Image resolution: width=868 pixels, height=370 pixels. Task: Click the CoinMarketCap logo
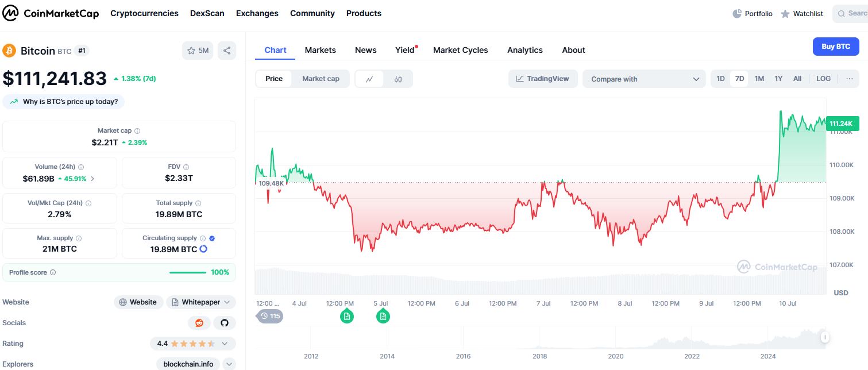(x=51, y=13)
